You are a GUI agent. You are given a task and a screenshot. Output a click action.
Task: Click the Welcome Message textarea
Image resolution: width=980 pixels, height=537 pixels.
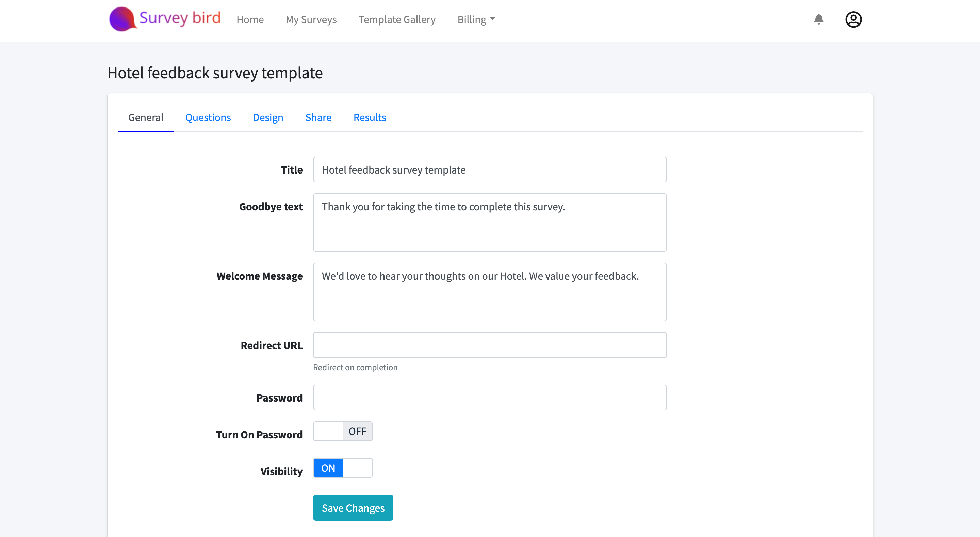490,292
